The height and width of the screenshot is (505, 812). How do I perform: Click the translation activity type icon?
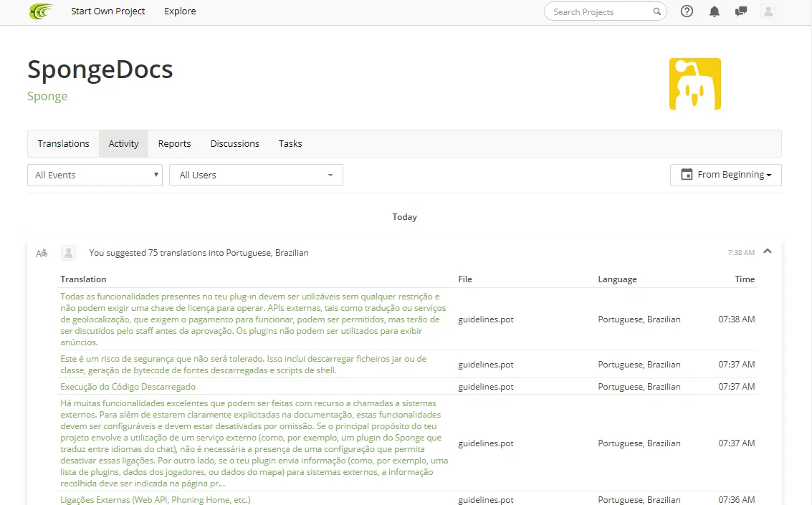[x=42, y=253]
